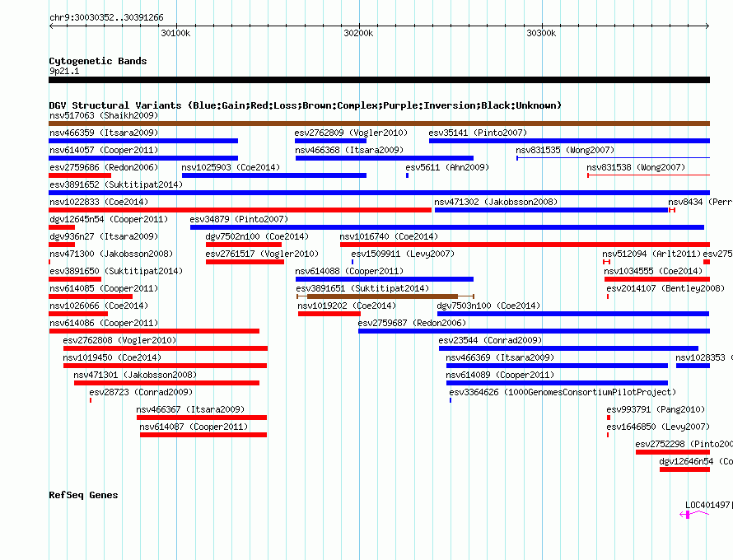Click esv3891651 (Suktitipat2014) label
The image size is (733, 560).
tap(362, 288)
